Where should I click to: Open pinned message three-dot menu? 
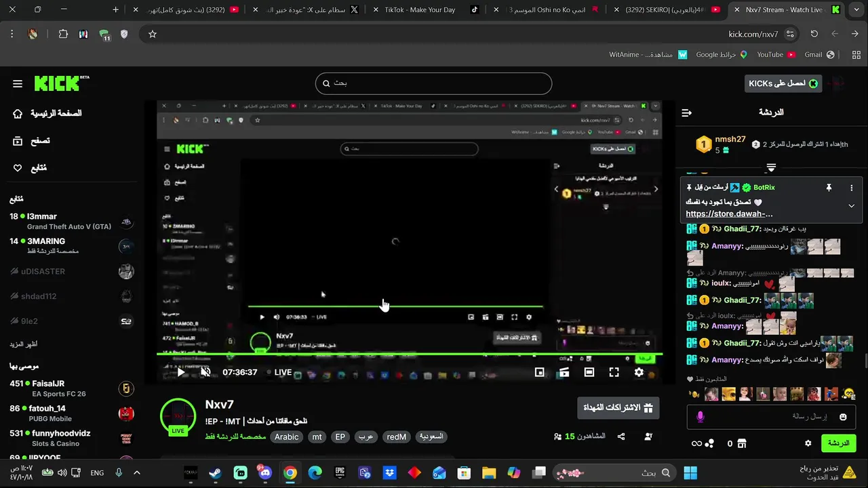point(852,188)
